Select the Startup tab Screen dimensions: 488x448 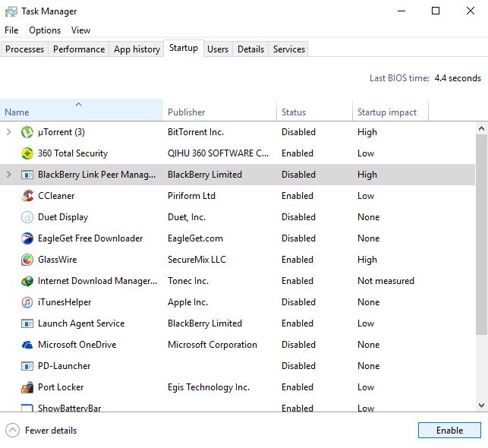click(x=184, y=48)
